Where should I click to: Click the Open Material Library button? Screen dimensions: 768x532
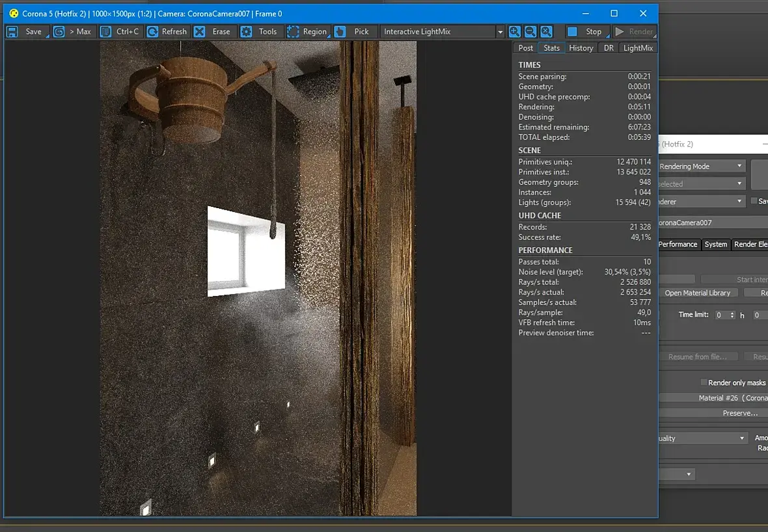(698, 293)
